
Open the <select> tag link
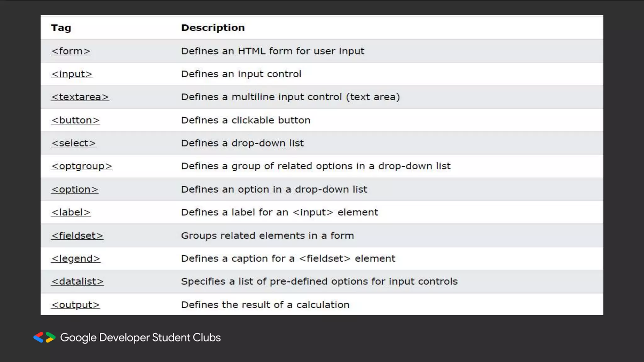[x=73, y=143]
